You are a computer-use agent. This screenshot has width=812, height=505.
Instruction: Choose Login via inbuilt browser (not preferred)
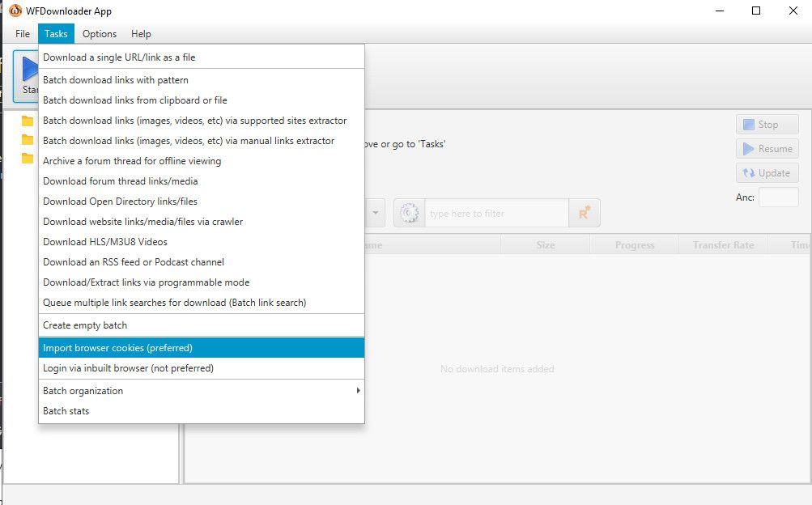(x=202, y=368)
